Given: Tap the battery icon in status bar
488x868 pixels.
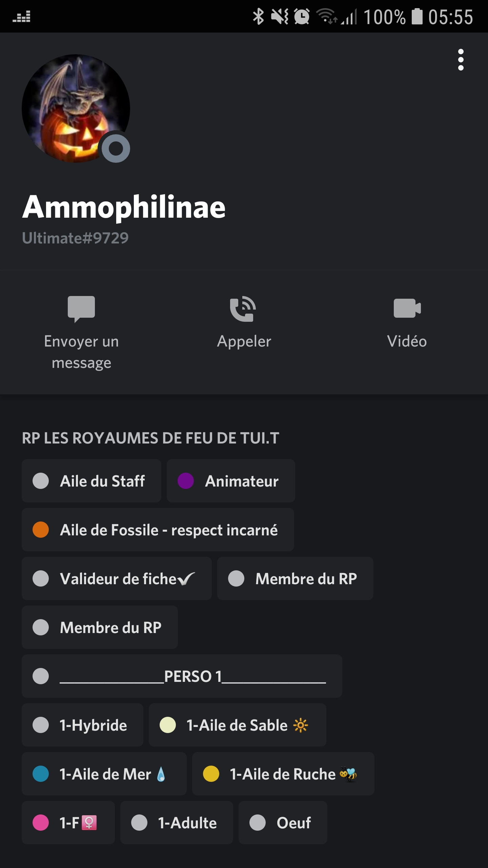Looking at the screenshot, I should pos(417,16).
